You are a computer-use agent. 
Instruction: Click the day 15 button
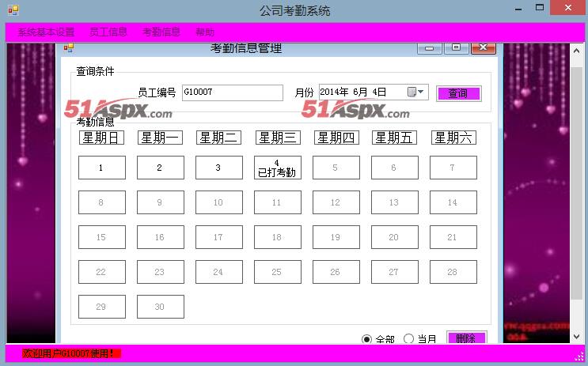coord(102,237)
